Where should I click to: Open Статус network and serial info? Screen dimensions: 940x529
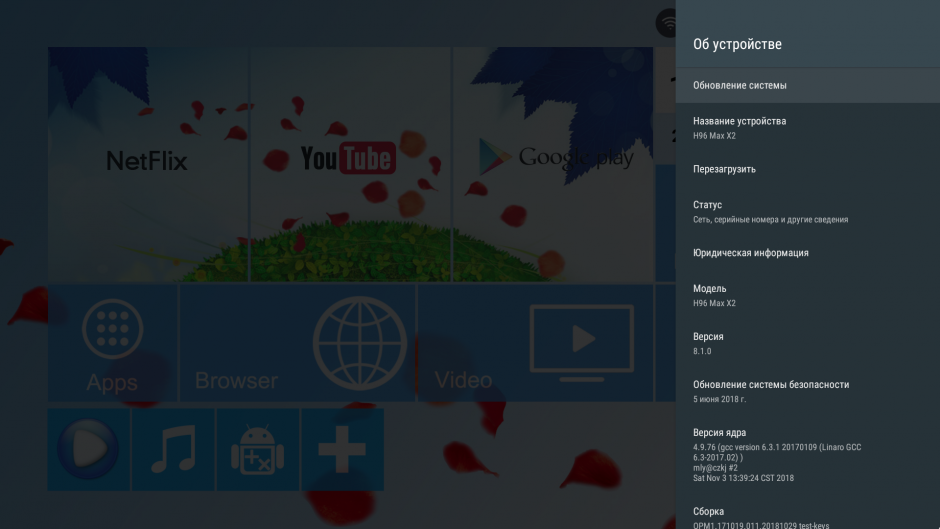coord(808,211)
